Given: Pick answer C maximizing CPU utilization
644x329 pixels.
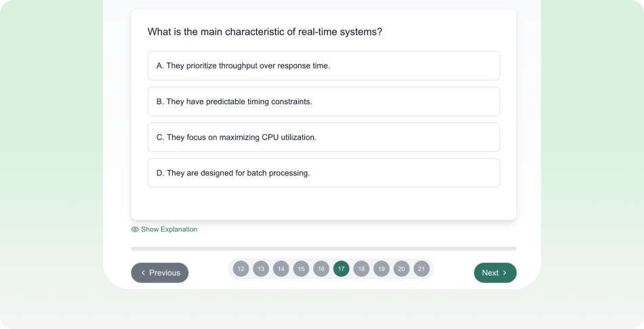Looking at the screenshot, I should (x=323, y=137).
